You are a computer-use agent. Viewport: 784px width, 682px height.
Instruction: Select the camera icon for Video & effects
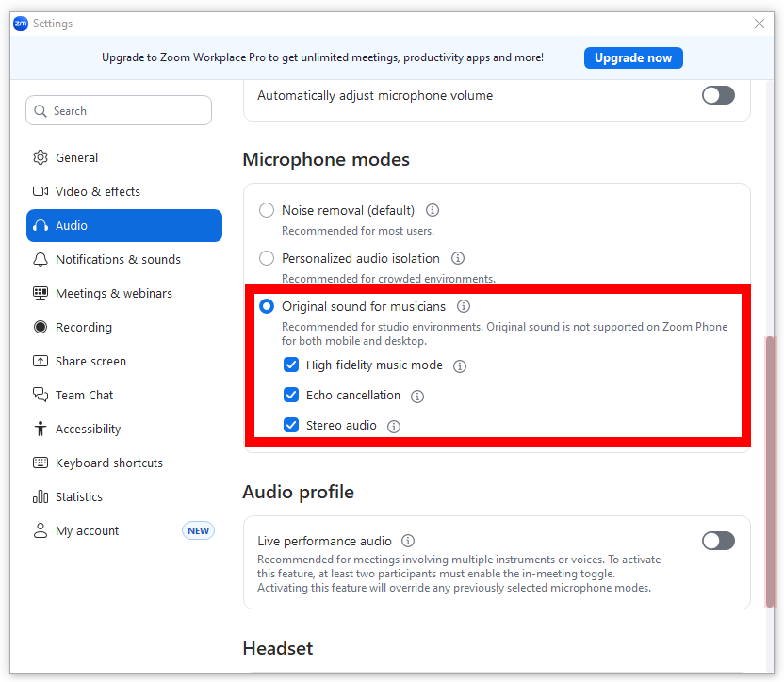(x=40, y=191)
